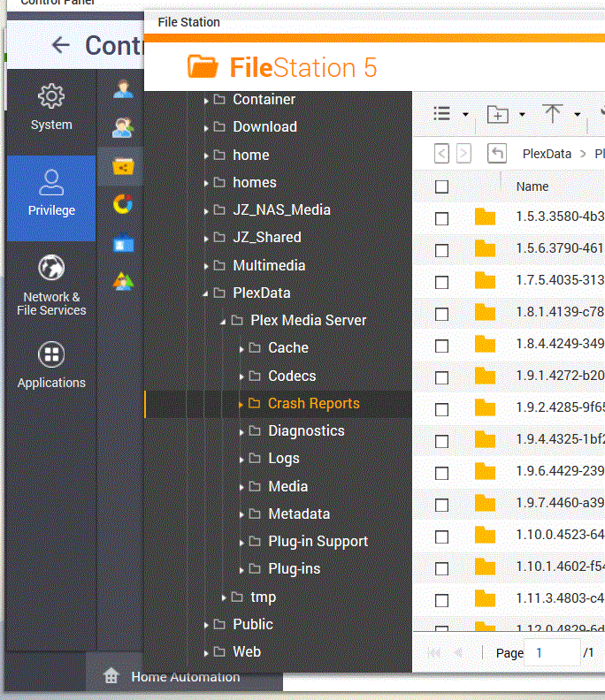
Task: Check the box for 1.7.5.4035-313 folder
Action: tap(441, 282)
